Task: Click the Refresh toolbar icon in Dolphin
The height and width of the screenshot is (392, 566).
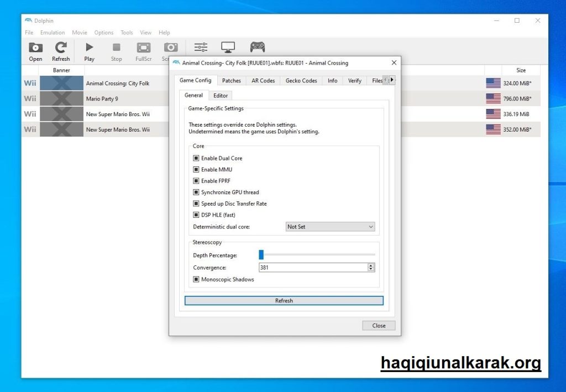Action: 61,51
